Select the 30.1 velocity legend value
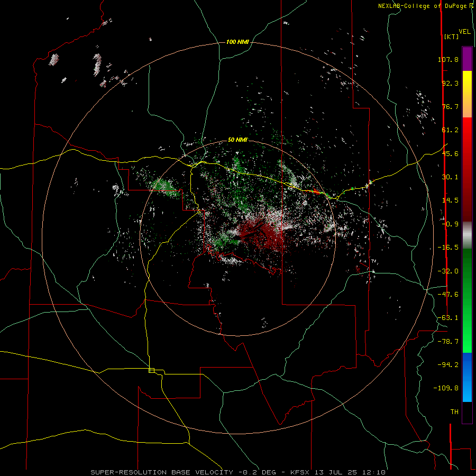The height and width of the screenshot is (476, 476). [x=450, y=177]
